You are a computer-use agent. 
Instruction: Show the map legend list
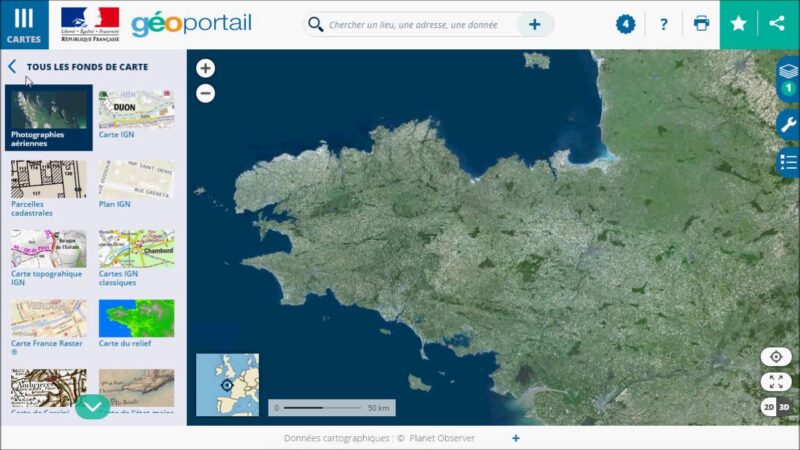787,163
